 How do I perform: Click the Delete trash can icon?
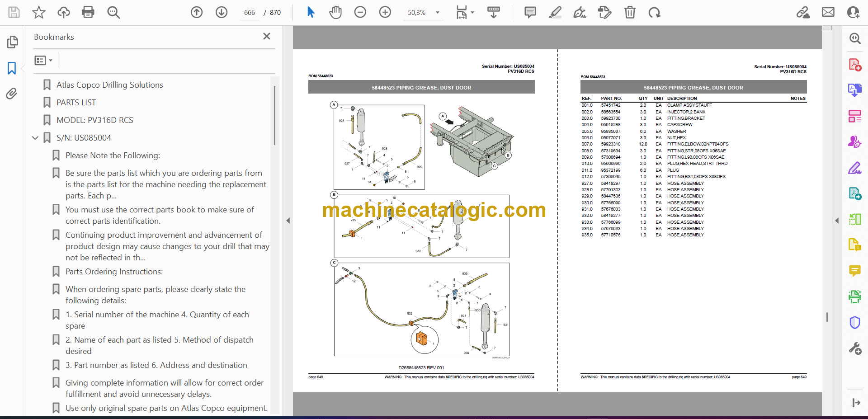(630, 12)
